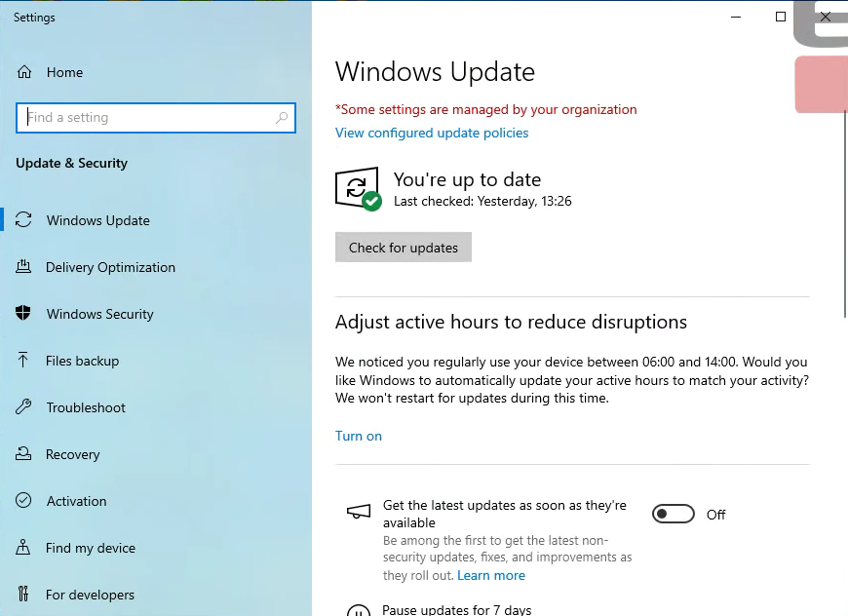The image size is (848, 616).
Task: Click the For developers icon
Action: [24, 595]
